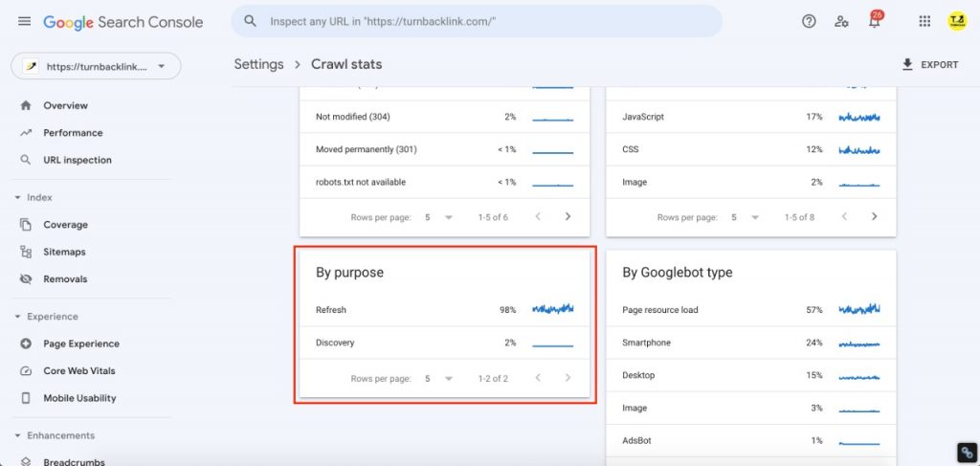Collapse the Index sidebar section

(x=17, y=197)
